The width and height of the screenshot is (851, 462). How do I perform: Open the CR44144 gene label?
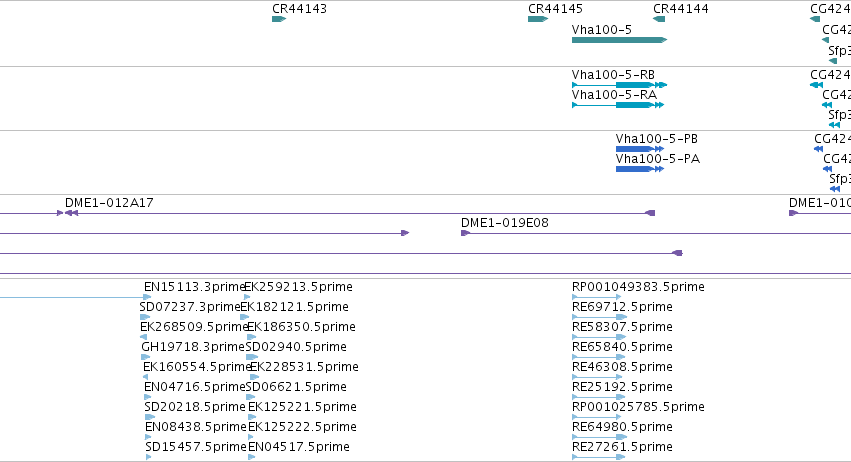(x=681, y=9)
